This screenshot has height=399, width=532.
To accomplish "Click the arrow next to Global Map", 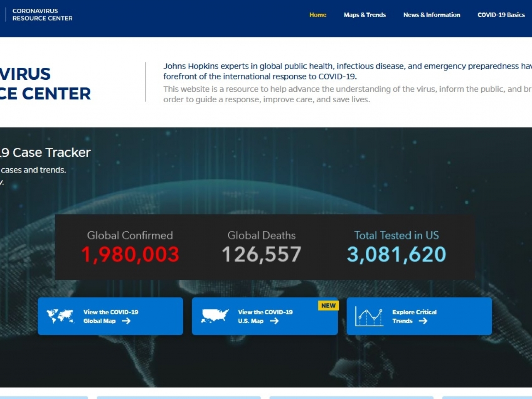I will point(126,321).
